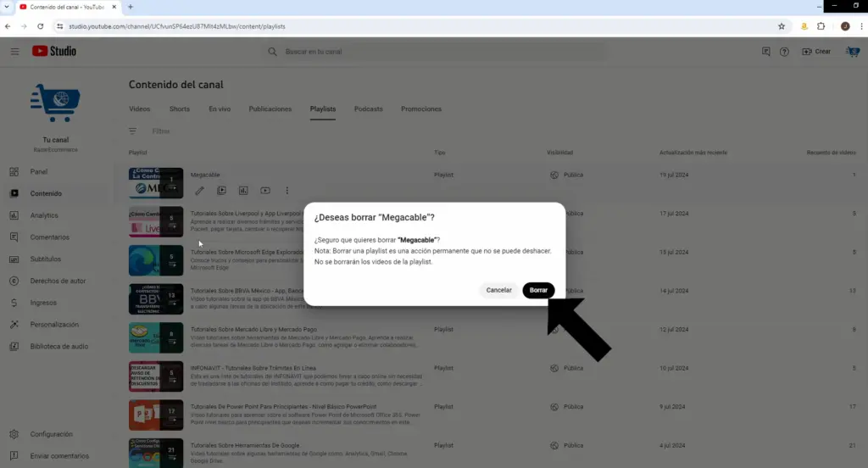Click title Tutoriales De Power Point Para Principiantes
Viewport: 868px width, 468px height.
click(x=283, y=406)
